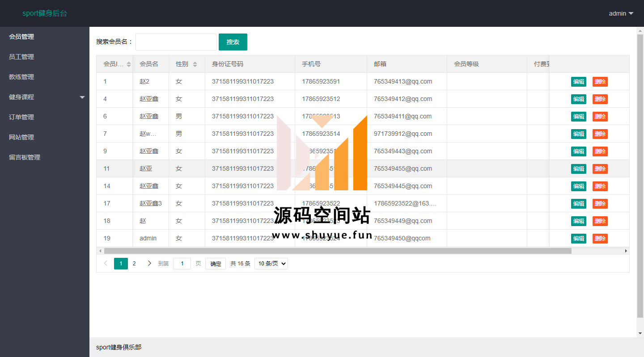Open 员工管理 in the sidebar

[45, 57]
